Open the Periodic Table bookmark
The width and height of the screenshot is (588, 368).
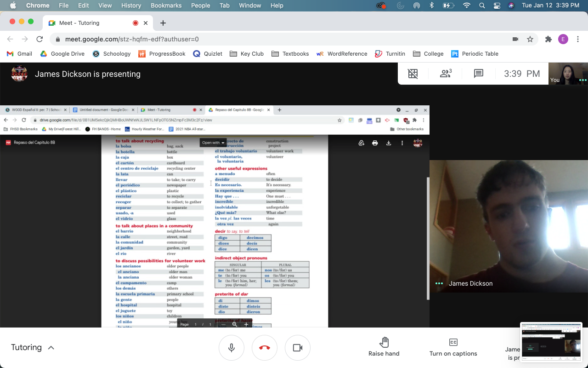coord(475,54)
